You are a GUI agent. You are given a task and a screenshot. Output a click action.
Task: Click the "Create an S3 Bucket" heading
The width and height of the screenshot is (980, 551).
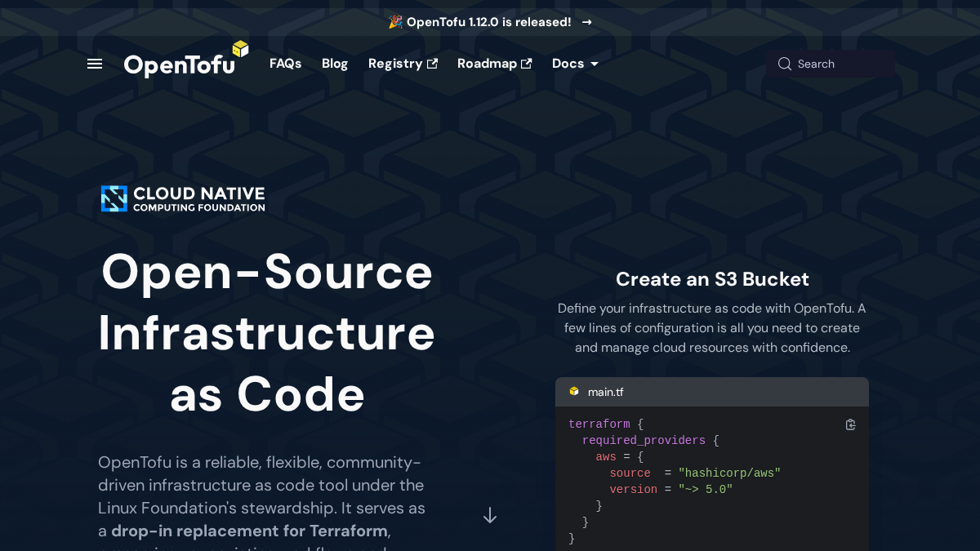pyautogui.click(x=712, y=279)
